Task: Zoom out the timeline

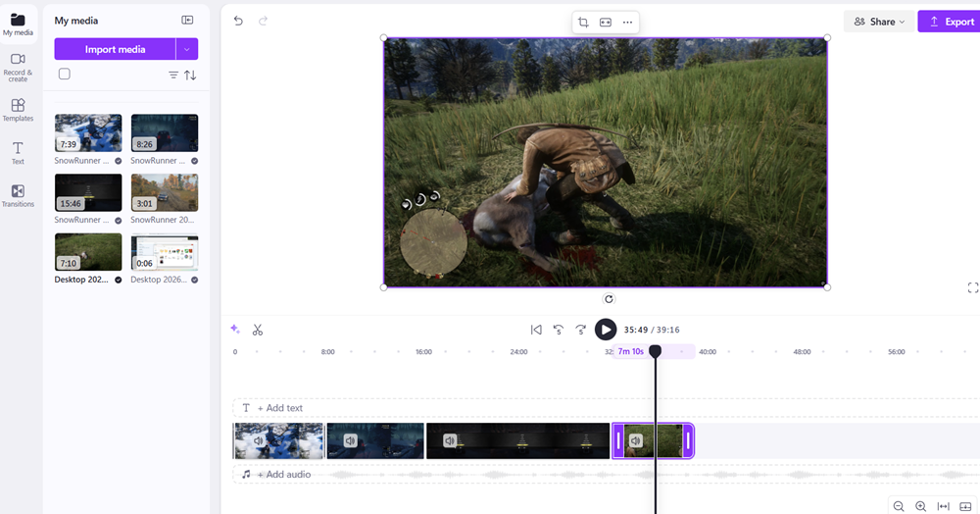Action: 899,506
